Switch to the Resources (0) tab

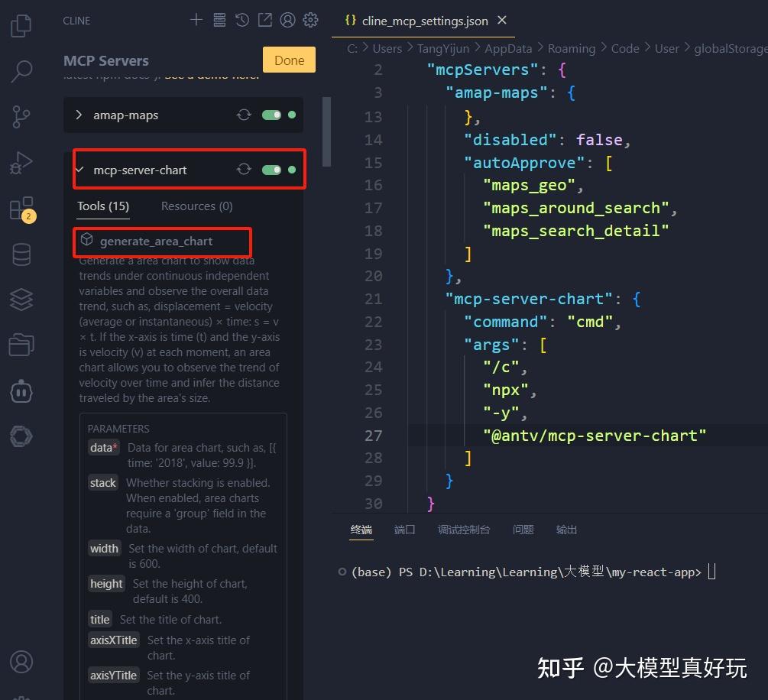click(196, 206)
